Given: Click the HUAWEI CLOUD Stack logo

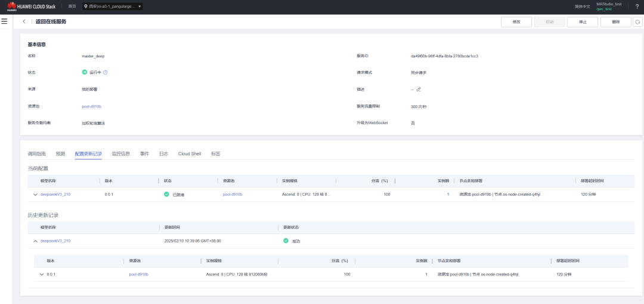Looking at the screenshot, I should [31, 7].
